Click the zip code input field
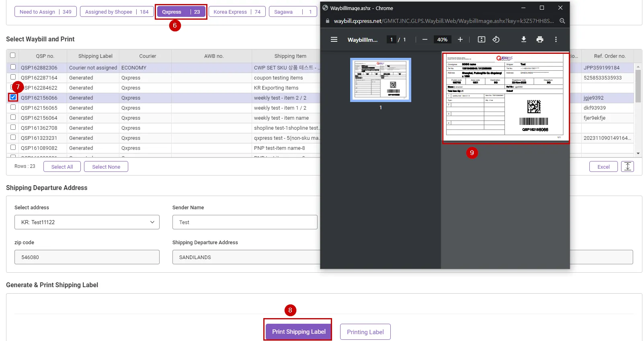The height and width of the screenshot is (341, 644). point(87,257)
